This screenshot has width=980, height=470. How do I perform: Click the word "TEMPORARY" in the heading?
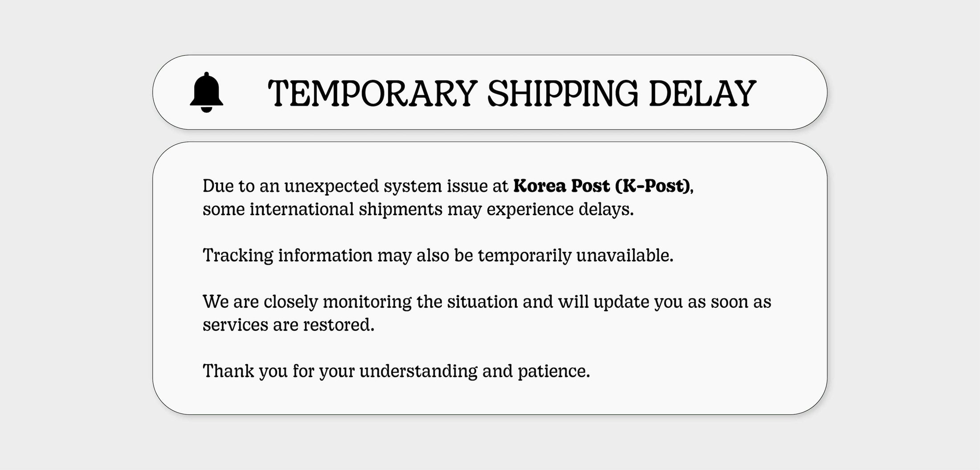[372, 93]
